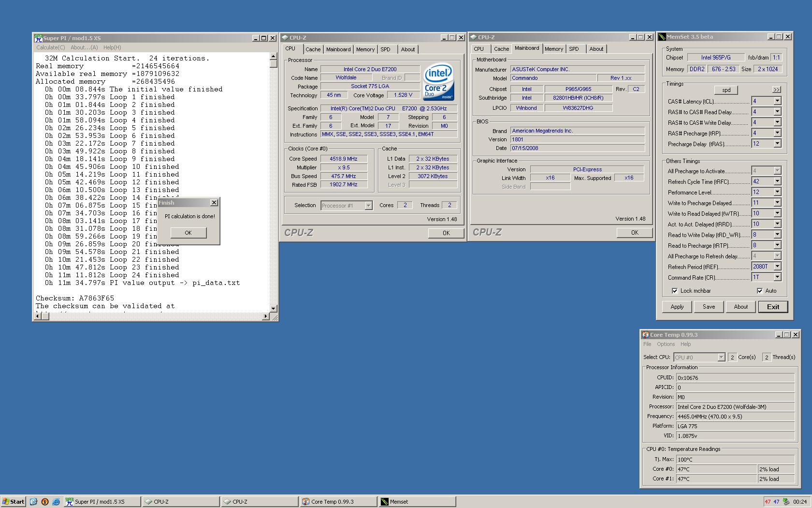Switch to Super PI taskbar button
This screenshot has height=508, width=812.
pyautogui.click(x=102, y=502)
